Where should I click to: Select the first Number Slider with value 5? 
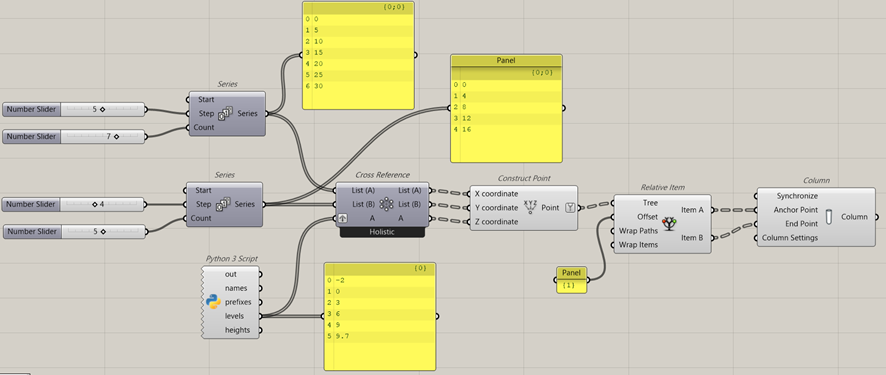[x=73, y=110]
